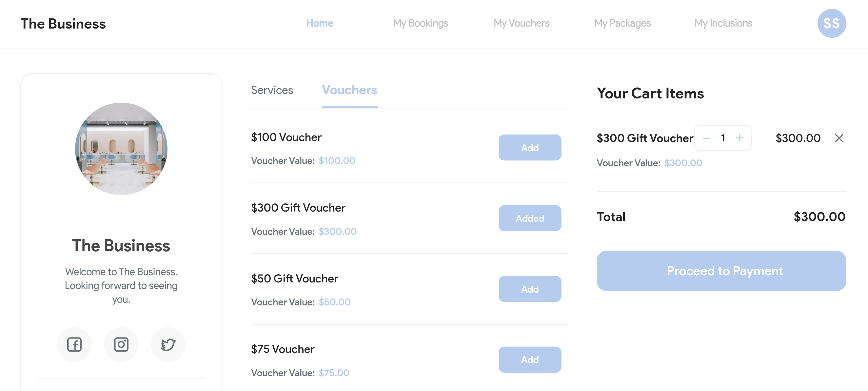868x391 pixels.
Task: Add the $75 Voucher to cart
Action: pos(530,359)
